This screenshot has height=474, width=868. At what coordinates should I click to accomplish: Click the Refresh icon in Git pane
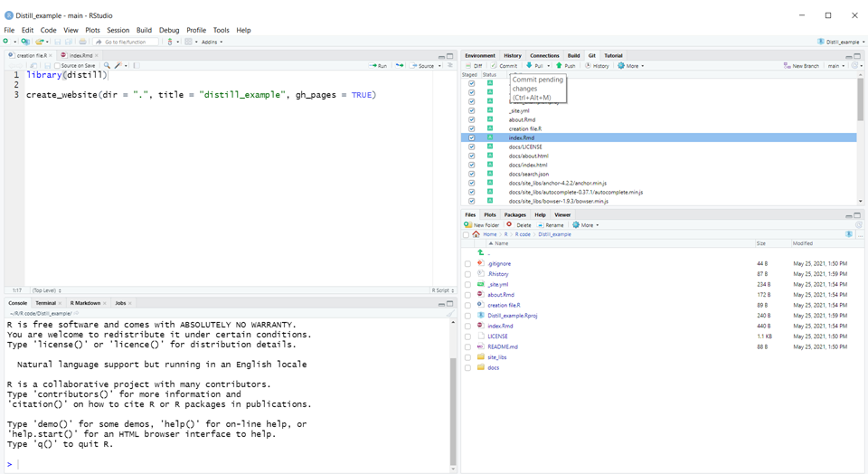[854, 65]
